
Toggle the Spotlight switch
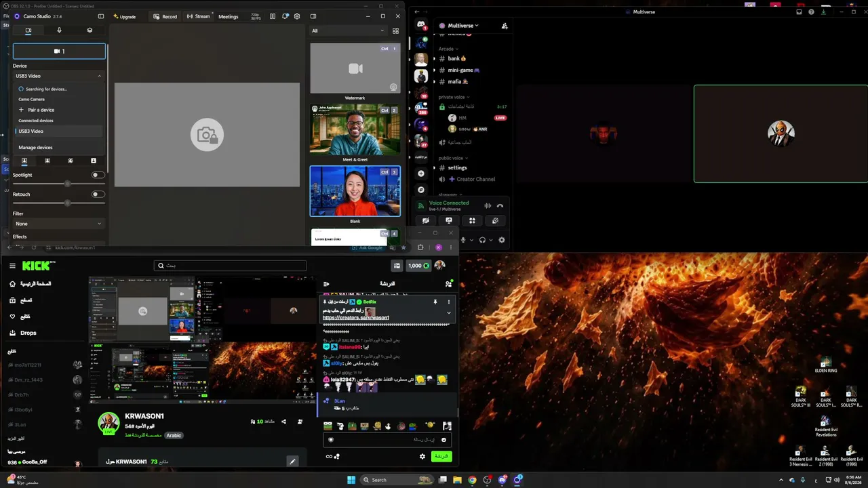(x=98, y=175)
